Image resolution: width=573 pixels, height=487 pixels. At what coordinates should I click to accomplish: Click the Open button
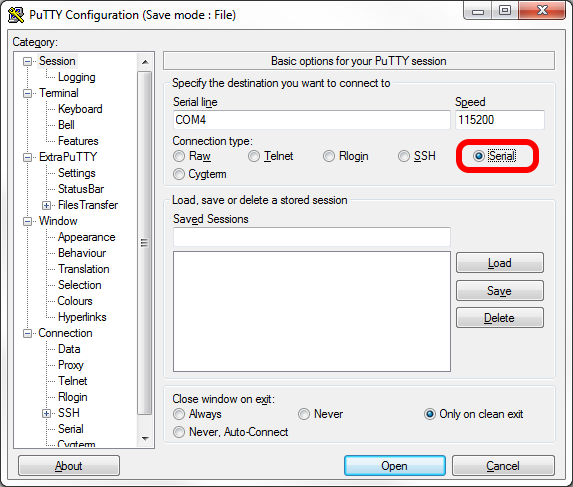tap(395, 465)
